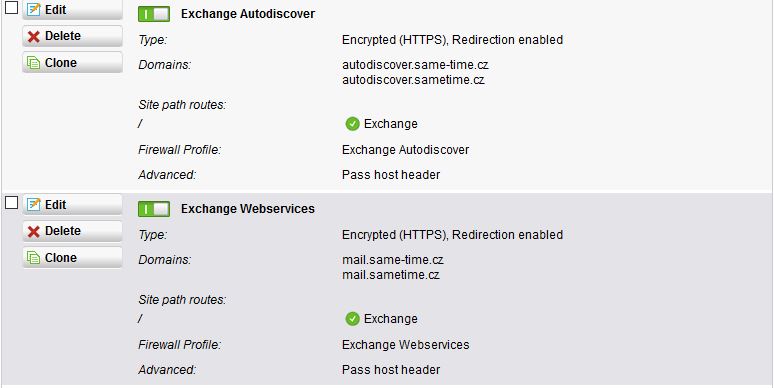Click the Exchange Autodiscover firewall profile value
The width and height of the screenshot is (774, 388).
click(405, 150)
